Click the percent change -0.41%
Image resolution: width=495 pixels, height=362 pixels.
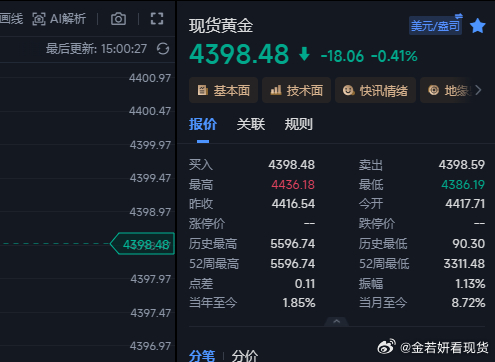[x=394, y=56]
